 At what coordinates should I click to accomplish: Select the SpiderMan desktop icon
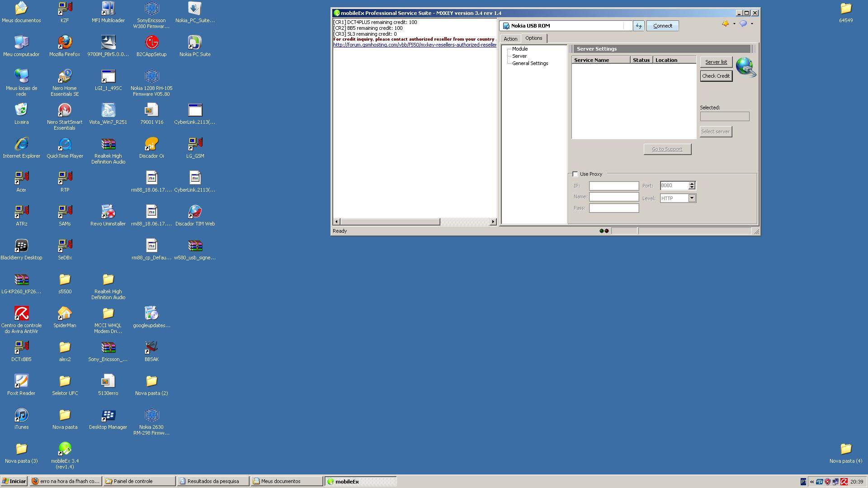point(65,317)
